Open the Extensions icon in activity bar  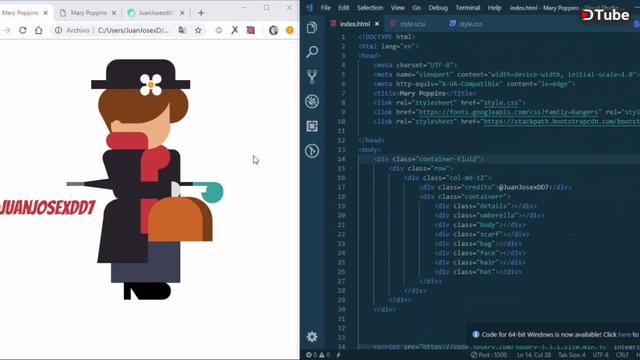312,126
